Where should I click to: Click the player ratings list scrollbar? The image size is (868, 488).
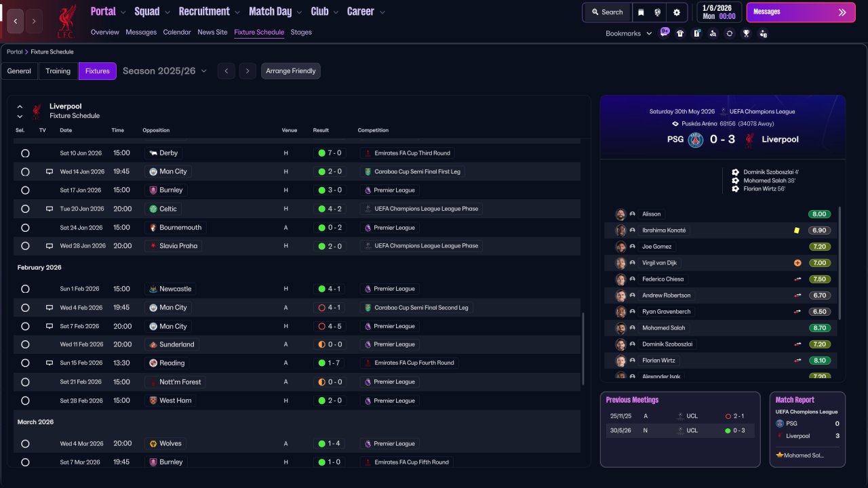840,263
